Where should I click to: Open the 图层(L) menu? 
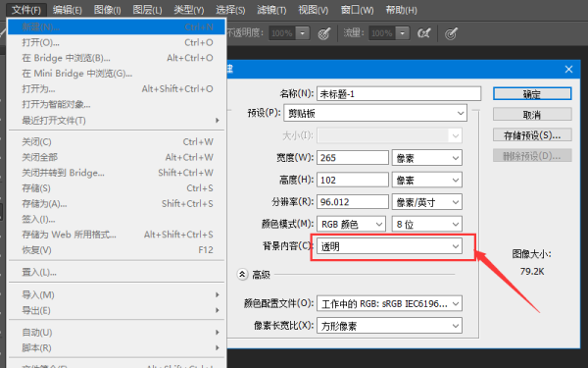click(x=147, y=10)
